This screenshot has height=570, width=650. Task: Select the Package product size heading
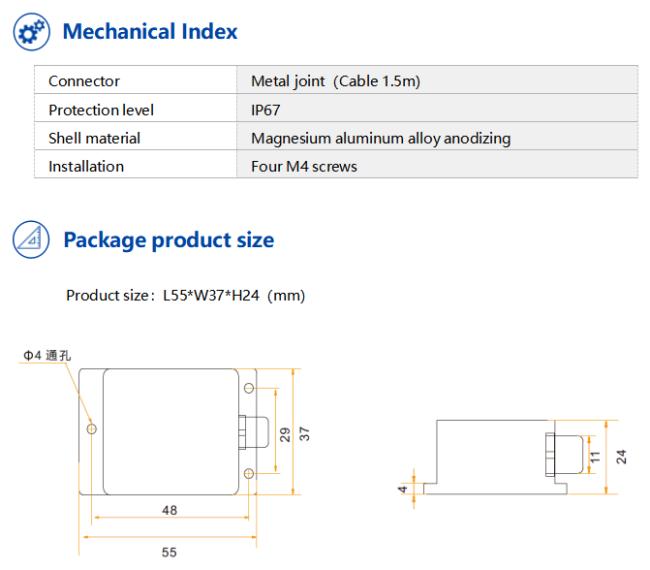click(169, 240)
